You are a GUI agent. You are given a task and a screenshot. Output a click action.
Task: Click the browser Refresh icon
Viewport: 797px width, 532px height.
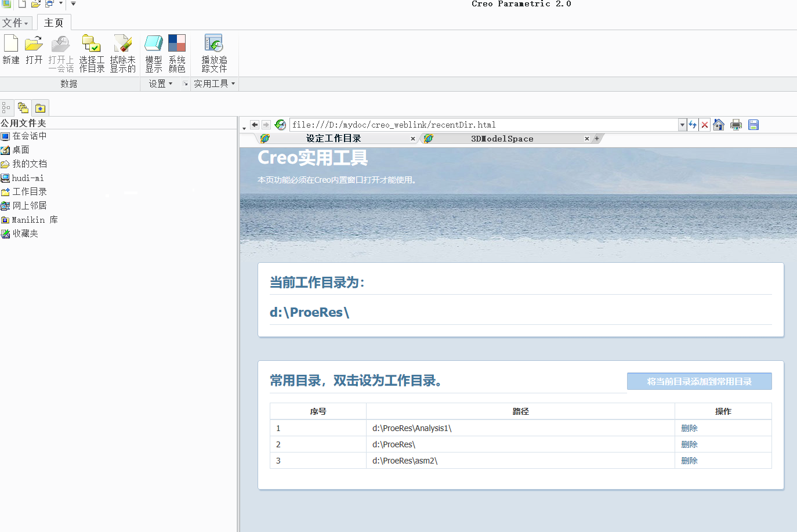coord(693,125)
